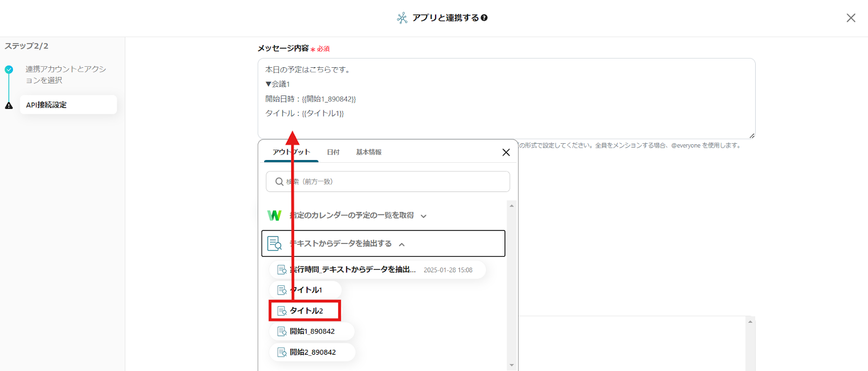
Task: Select the アウトプット tab
Action: pyautogui.click(x=291, y=152)
